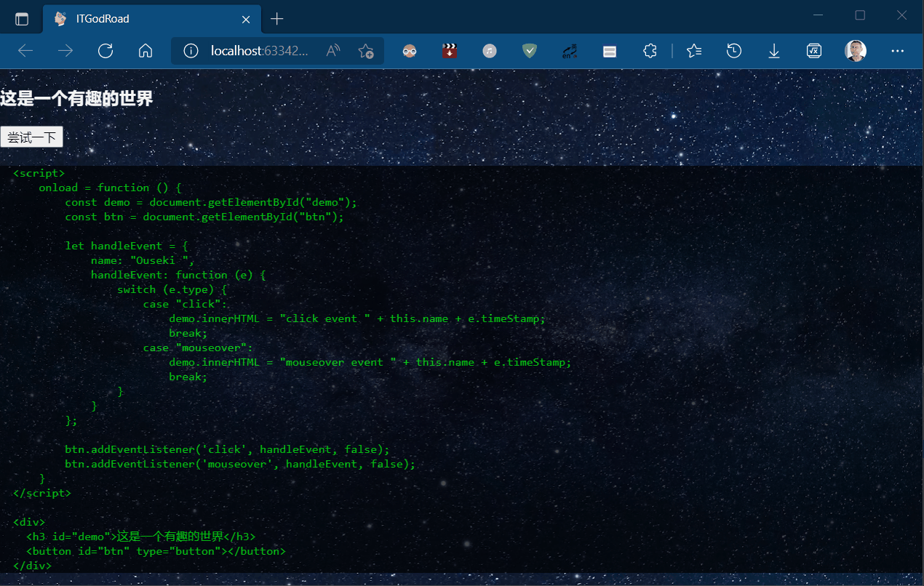Add this page to favorites
The image size is (924, 586).
click(366, 51)
